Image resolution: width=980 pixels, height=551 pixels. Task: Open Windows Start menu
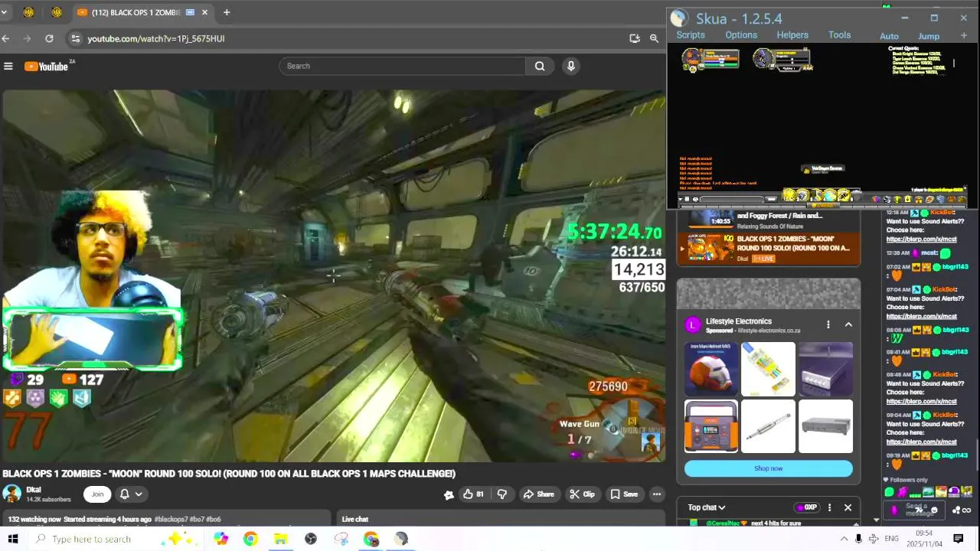(13, 539)
